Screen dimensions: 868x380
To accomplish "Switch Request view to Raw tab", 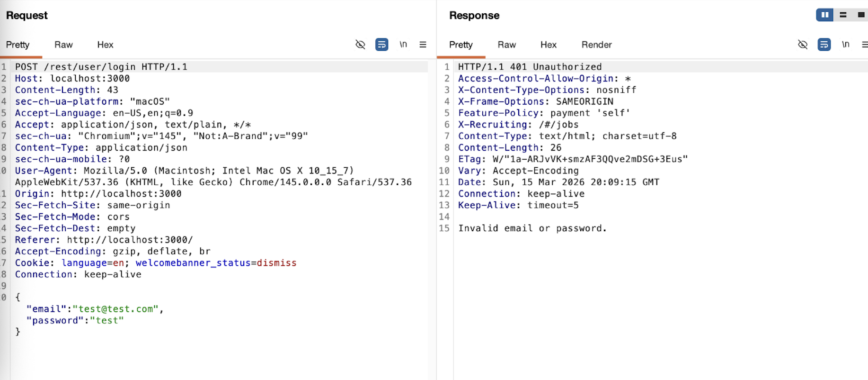I will [x=63, y=45].
